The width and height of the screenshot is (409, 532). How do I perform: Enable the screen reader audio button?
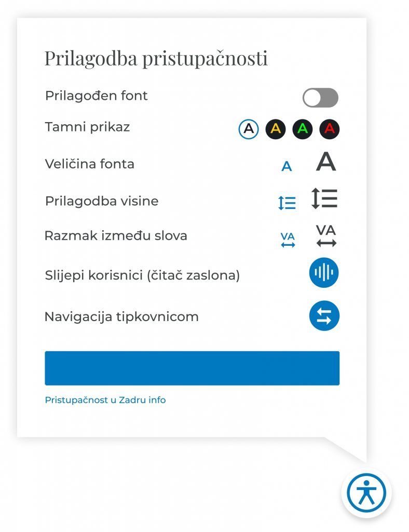(324, 273)
